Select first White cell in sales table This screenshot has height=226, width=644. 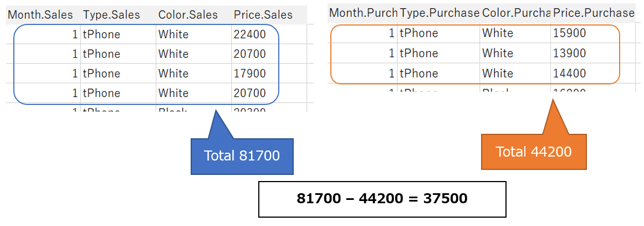(x=193, y=34)
